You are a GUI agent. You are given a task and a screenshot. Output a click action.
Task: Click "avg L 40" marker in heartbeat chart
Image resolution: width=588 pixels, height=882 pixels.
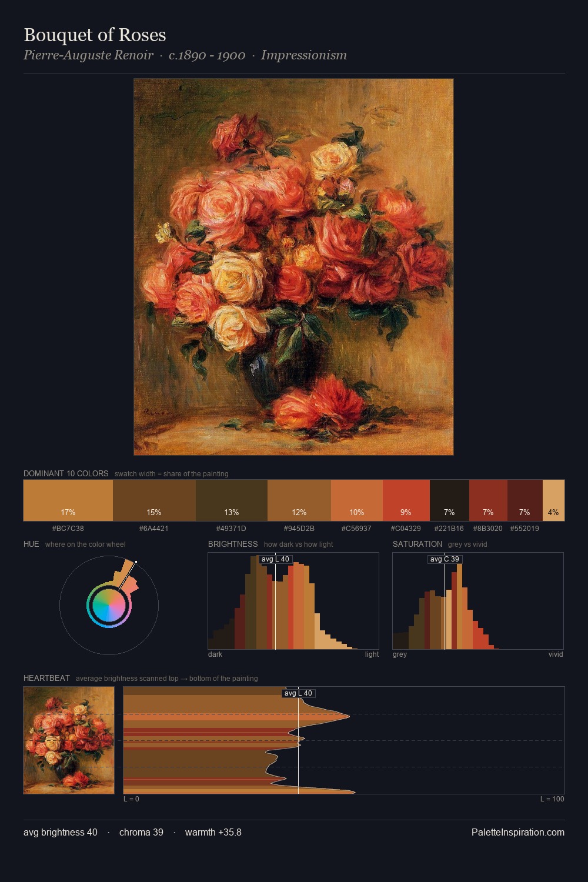pyautogui.click(x=298, y=693)
